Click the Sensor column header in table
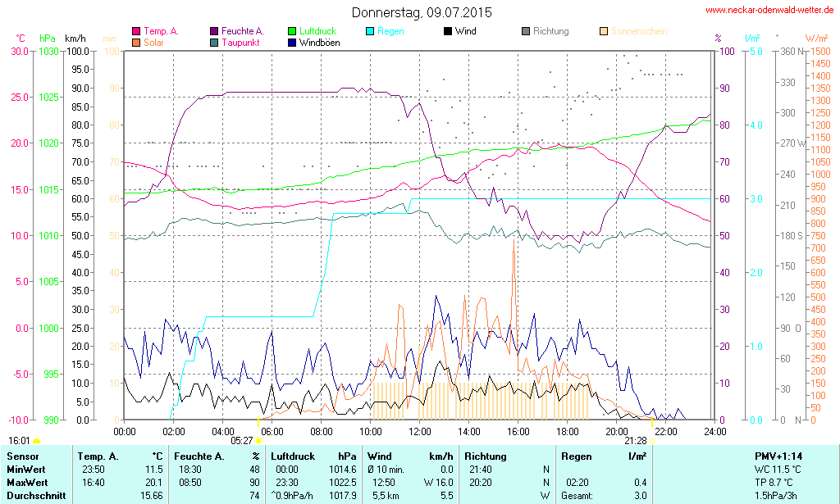Viewport: 840px width, 504px height. pos(22,456)
